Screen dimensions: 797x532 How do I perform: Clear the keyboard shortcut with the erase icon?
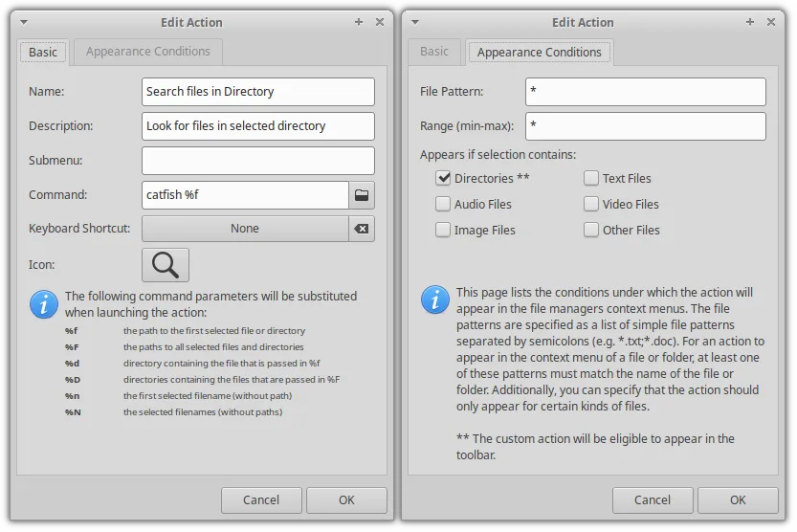pyautogui.click(x=361, y=229)
